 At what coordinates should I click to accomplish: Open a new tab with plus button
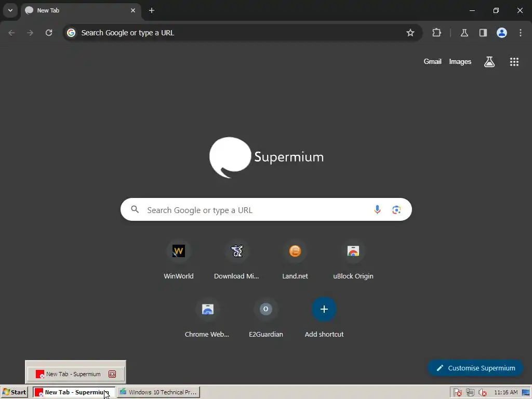[152, 10]
